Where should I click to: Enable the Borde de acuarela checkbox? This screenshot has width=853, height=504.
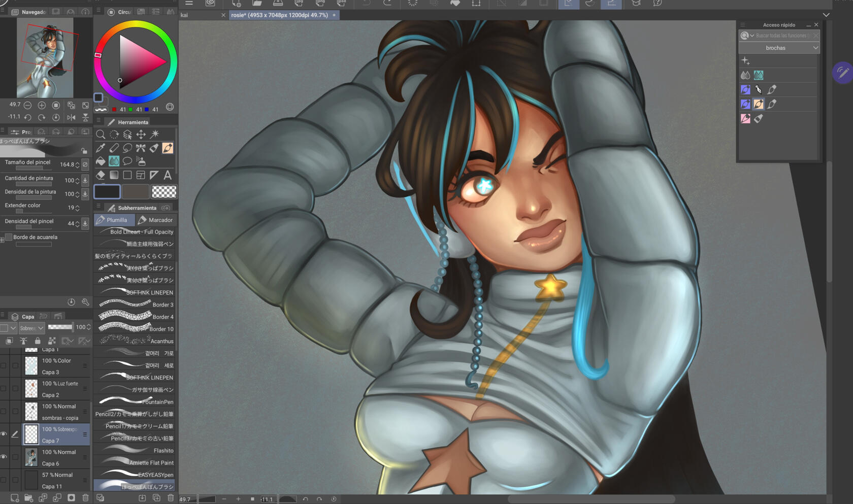(9, 237)
